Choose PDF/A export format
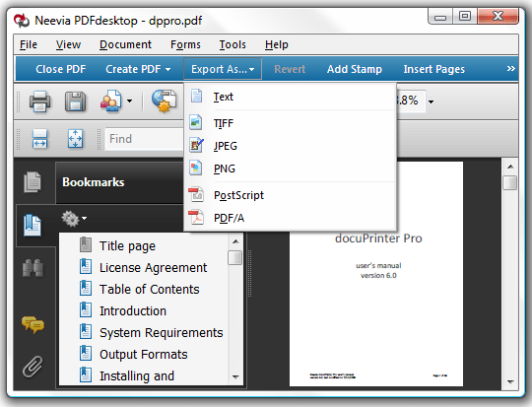The image size is (532, 407). [x=291, y=218]
